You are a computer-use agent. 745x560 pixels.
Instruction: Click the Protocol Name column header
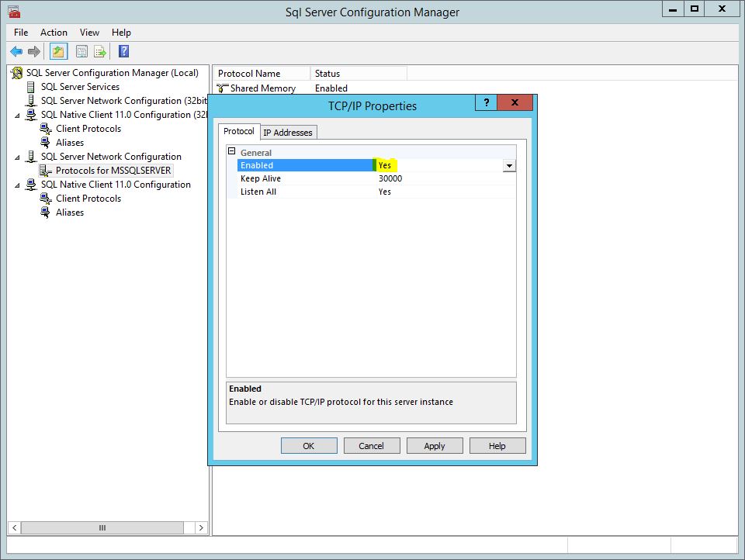pos(262,74)
